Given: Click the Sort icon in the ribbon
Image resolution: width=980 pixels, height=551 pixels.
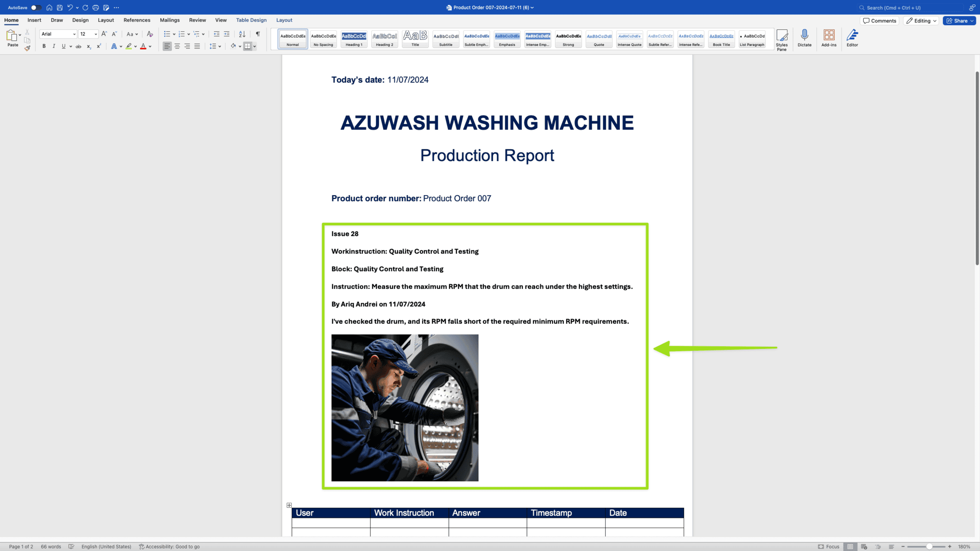Looking at the screenshot, I should pyautogui.click(x=242, y=34).
